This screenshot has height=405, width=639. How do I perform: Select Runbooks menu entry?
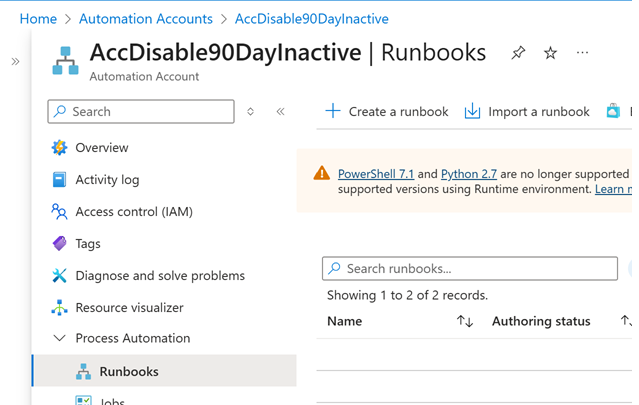[164, 370]
